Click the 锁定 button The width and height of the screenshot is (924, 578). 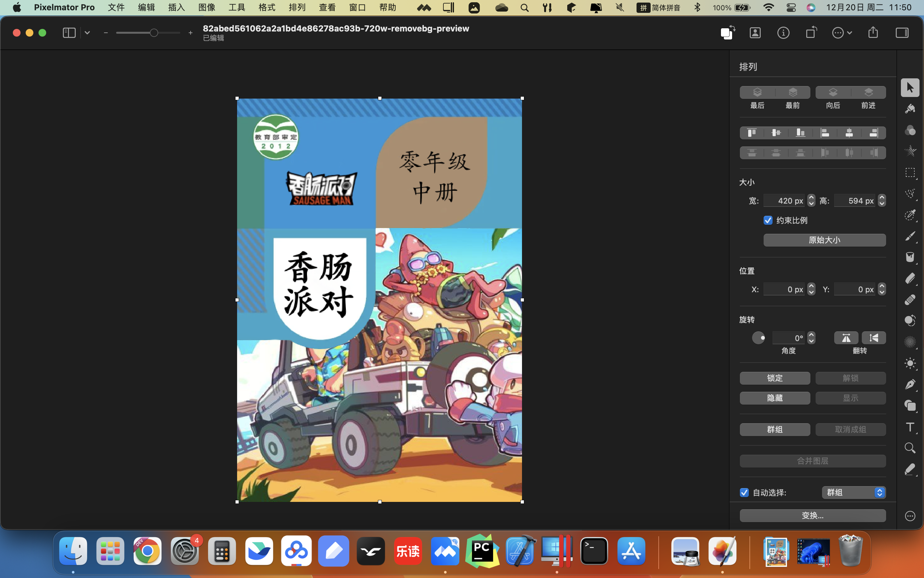pos(775,378)
